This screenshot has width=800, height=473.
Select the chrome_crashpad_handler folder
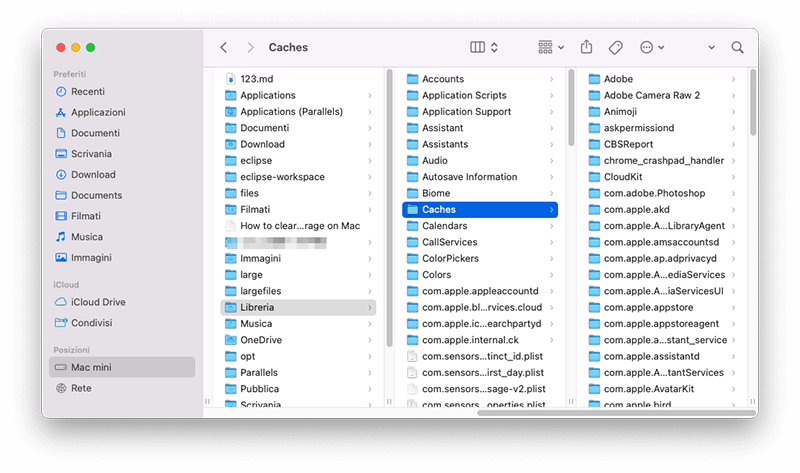(x=662, y=161)
